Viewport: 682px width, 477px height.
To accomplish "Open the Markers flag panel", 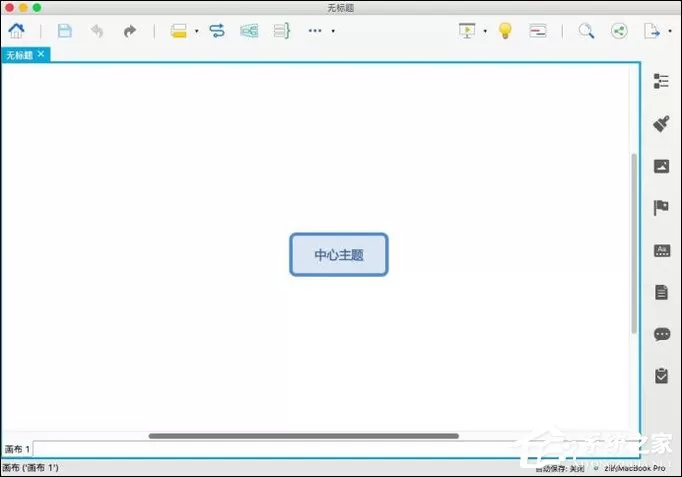I will pos(661,208).
